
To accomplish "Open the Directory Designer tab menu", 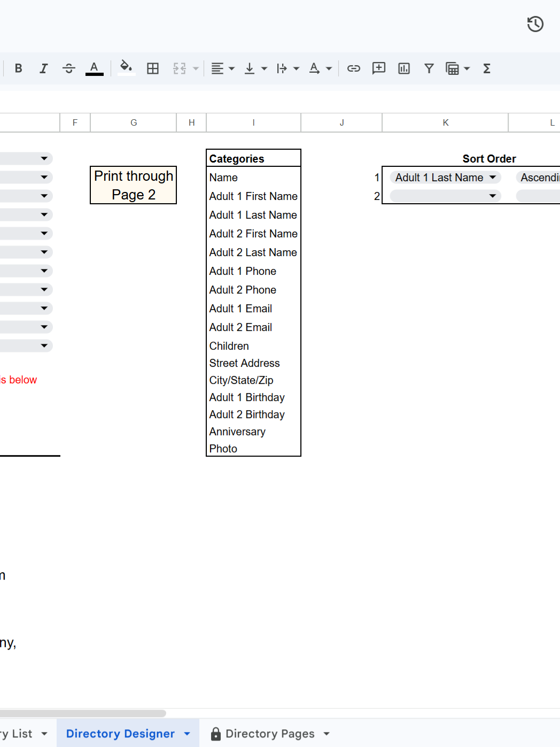I will 187,733.
